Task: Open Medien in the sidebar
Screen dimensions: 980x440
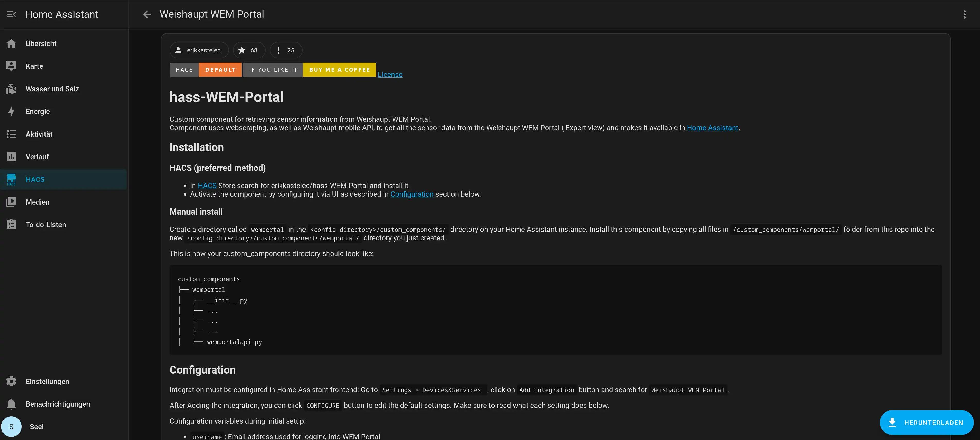Action: pyautogui.click(x=64, y=202)
